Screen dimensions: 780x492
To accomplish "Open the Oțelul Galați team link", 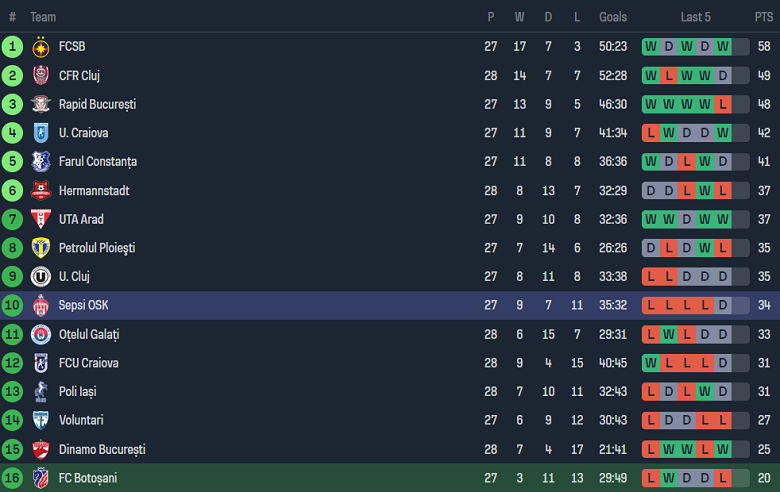I will 89,335.
